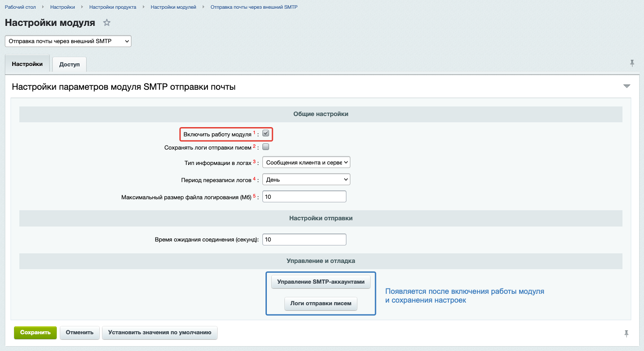The image size is (644, 351).
Task: Click the 'Настройки модуля' page heading
Action: click(x=50, y=23)
